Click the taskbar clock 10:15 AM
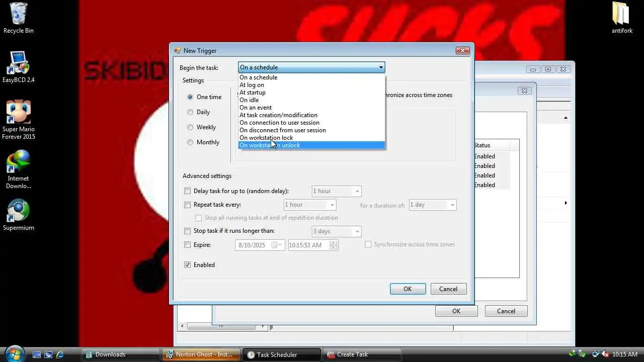Screen dimensions: 644x362 coord(625,354)
